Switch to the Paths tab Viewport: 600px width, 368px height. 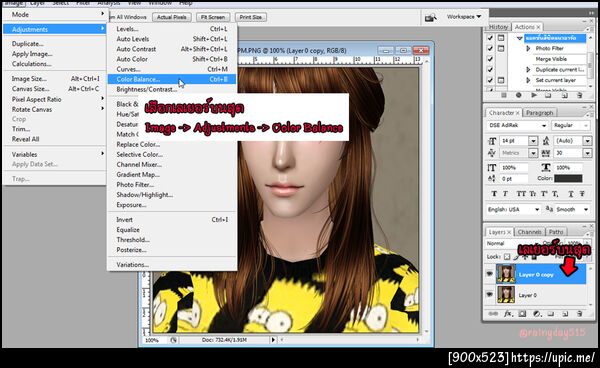[x=556, y=232]
